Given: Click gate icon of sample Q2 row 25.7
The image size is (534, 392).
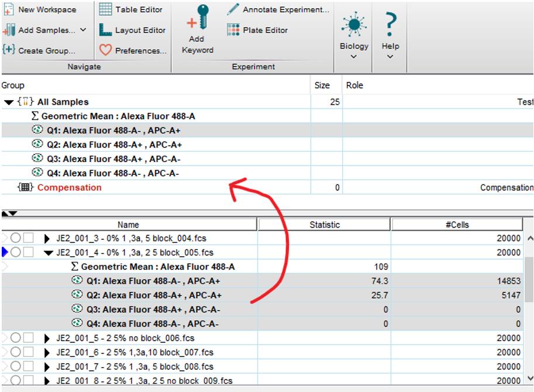Looking at the screenshot, I should click(x=77, y=295).
